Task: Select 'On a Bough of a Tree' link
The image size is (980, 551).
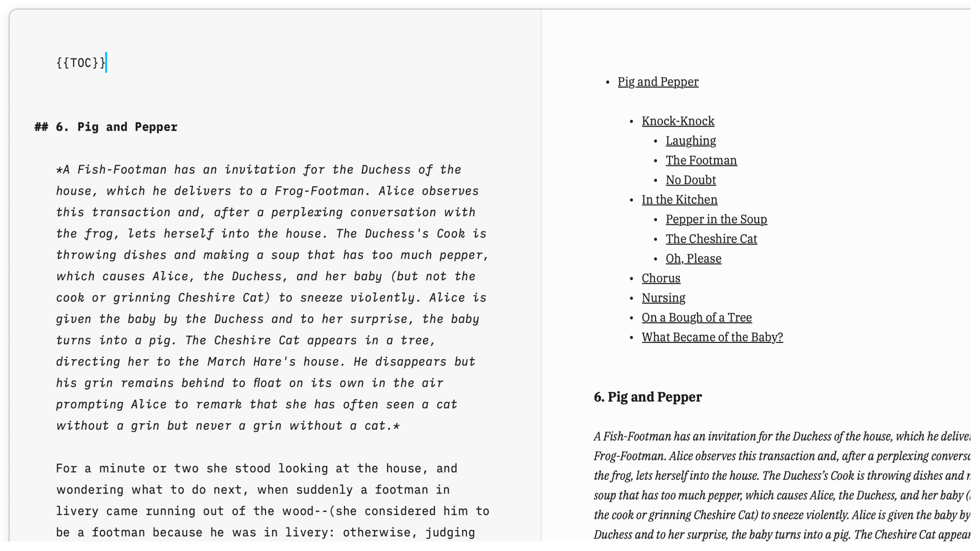Action: click(697, 318)
